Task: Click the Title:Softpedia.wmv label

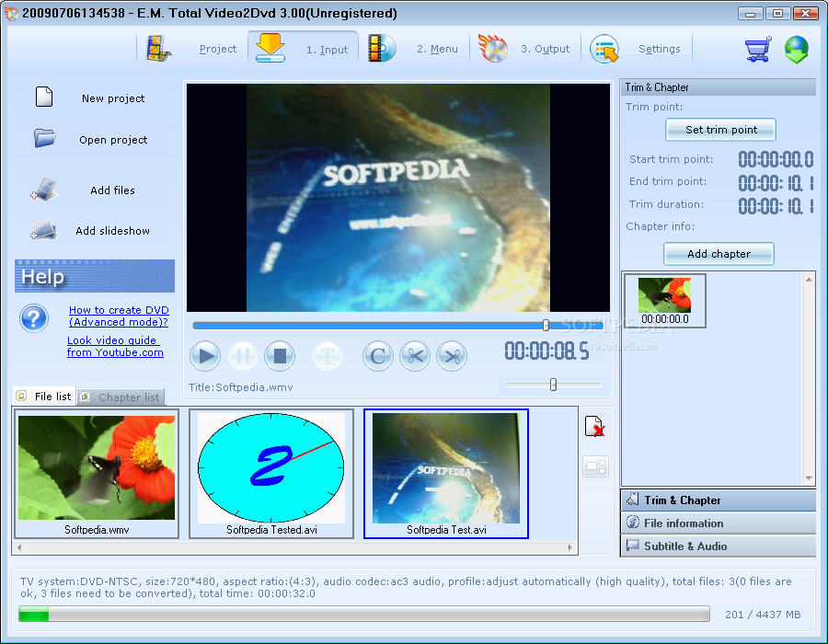Action: [241, 387]
